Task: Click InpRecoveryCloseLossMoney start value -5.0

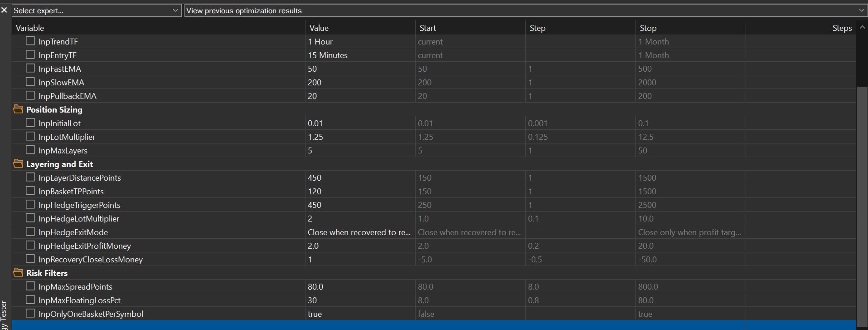Action: pyautogui.click(x=470, y=259)
